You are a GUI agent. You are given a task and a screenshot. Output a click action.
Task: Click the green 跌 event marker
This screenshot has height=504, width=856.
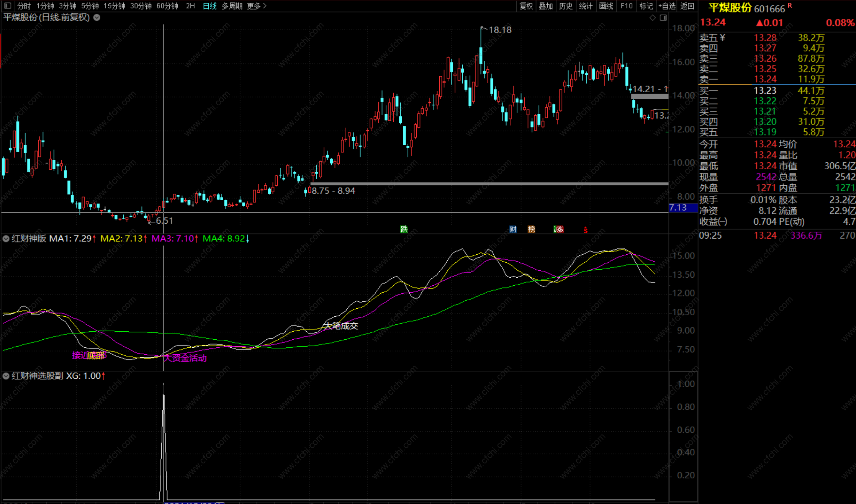pyautogui.click(x=404, y=229)
